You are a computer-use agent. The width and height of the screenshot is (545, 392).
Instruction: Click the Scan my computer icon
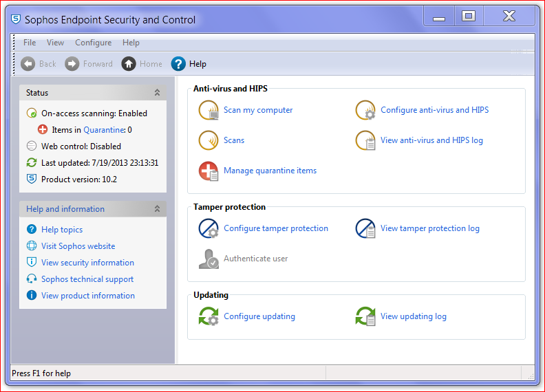point(209,110)
